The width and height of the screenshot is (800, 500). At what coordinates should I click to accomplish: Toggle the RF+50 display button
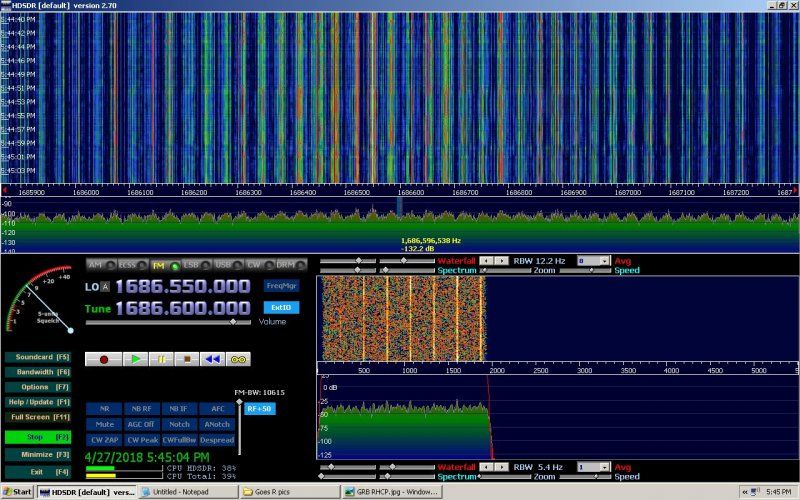pos(259,409)
